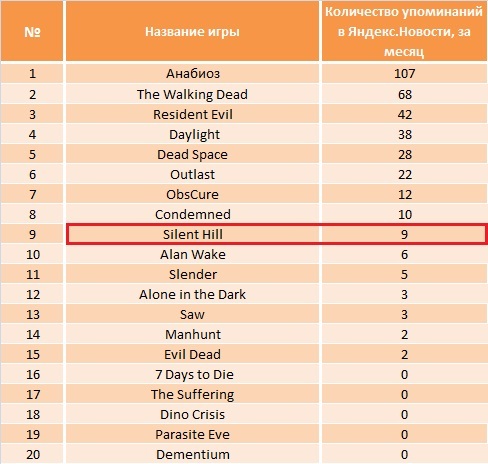This screenshot has width=488, height=464.
Task: Select the highlighted Silent Hill cell
Action: click(192, 234)
